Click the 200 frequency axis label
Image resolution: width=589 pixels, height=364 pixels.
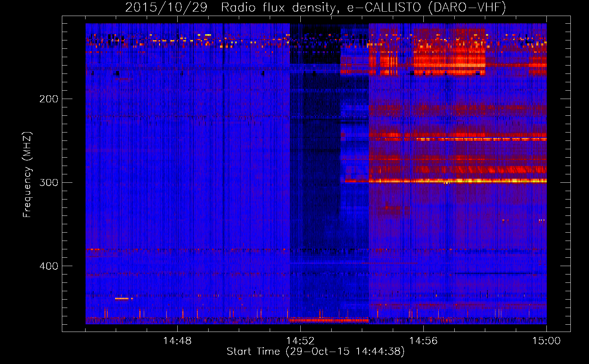49,99
